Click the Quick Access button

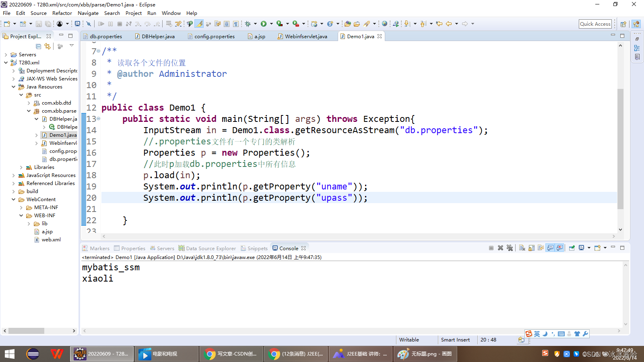pyautogui.click(x=595, y=24)
